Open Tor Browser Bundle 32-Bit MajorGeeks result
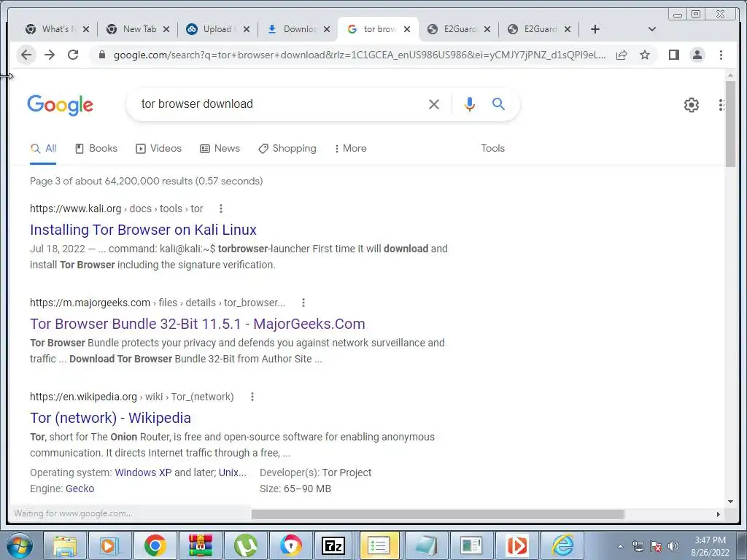 click(197, 324)
